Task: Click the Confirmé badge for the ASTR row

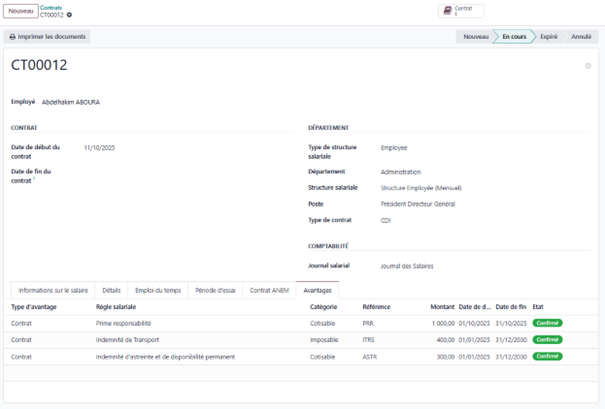Action: pyautogui.click(x=547, y=356)
